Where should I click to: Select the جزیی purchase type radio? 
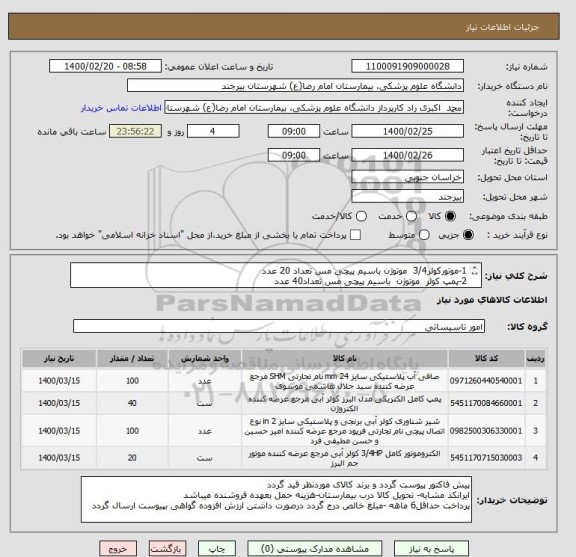468,235
